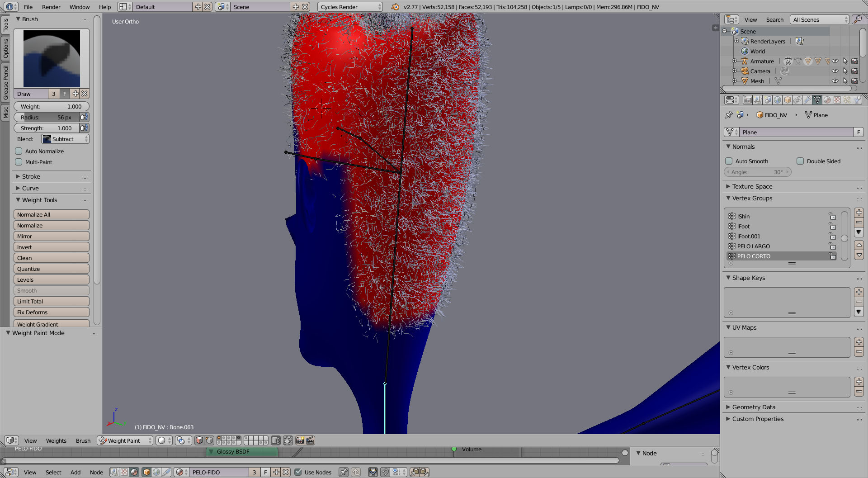This screenshot has height=478, width=868.
Task: Toggle the Armature renderability camera icon
Action: (855, 61)
